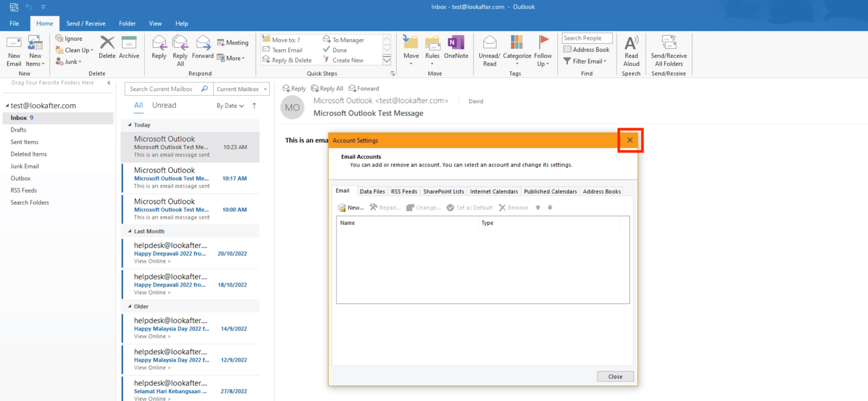Click the Read Aloud speech icon

point(631,44)
